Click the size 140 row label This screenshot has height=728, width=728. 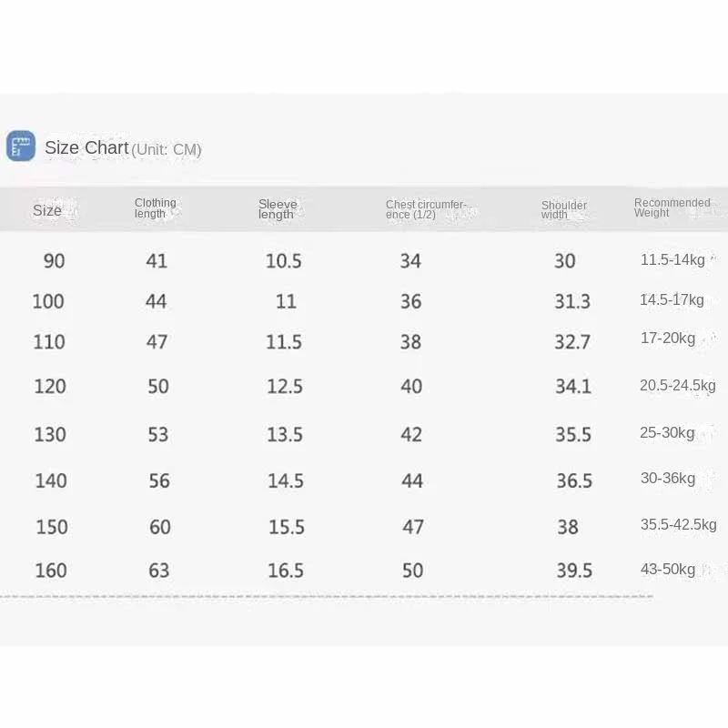coord(51,480)
